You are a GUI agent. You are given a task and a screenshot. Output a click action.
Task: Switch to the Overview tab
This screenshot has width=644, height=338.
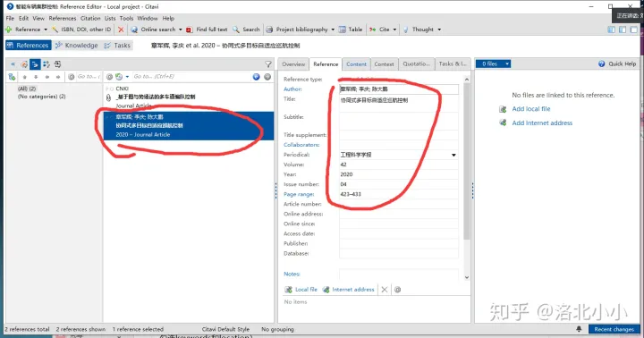[293, 64]
